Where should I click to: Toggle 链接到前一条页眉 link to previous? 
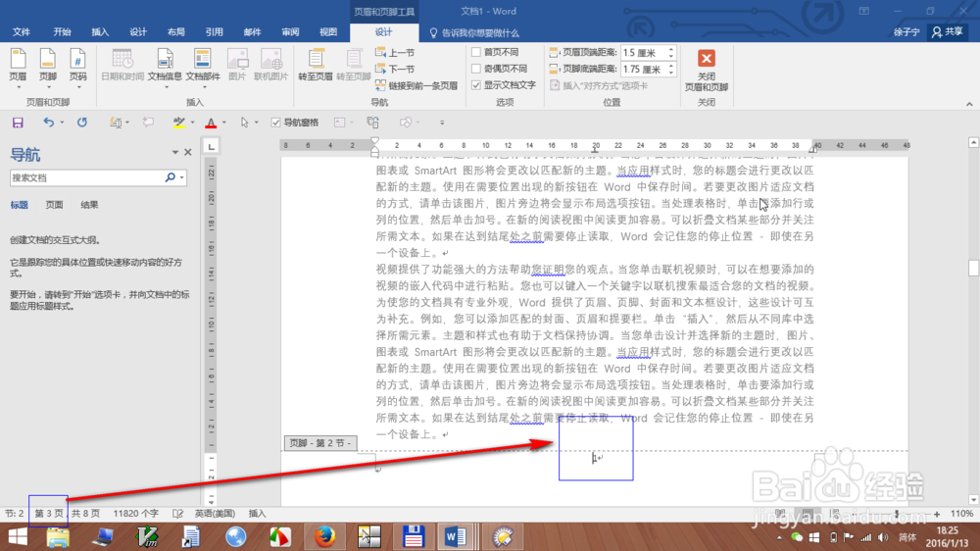click(416, 85)
